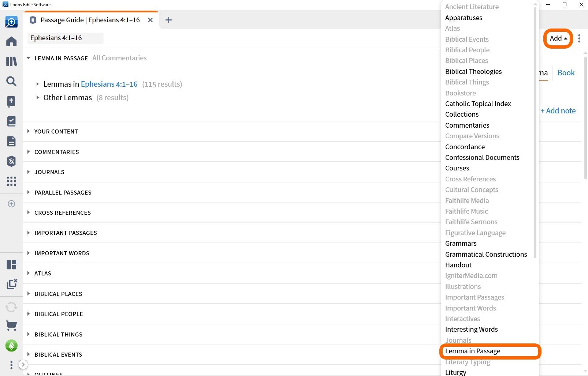588x376 pixels.
Task: Open the Ephesians 4:1–16 blue link
Action: tap(109, 84)
